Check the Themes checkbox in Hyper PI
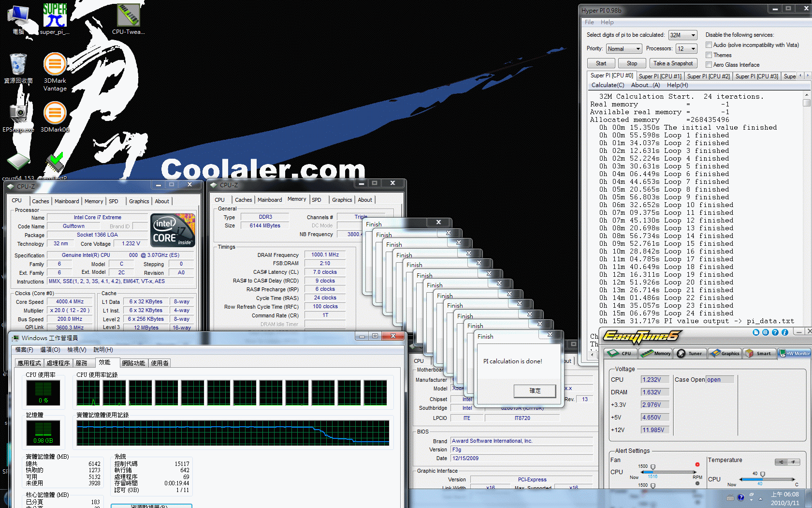This screenshot has height=508, width=812. click(709, 55)
